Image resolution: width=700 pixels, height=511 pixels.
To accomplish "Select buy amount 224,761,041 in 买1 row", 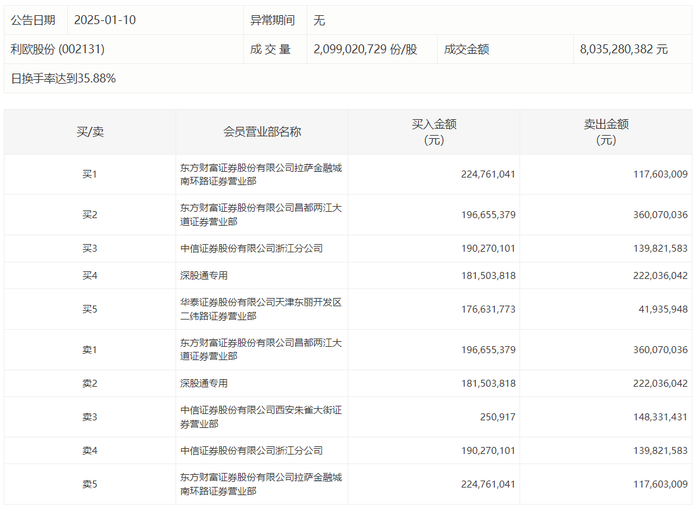I will click(x=488, y=174).
